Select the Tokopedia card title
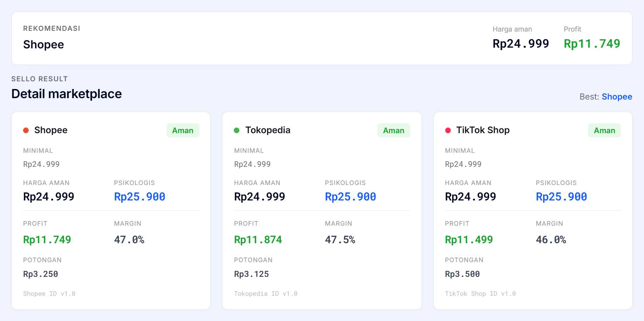The width and height of the screenshot is (644, 321). coord(268,130)
